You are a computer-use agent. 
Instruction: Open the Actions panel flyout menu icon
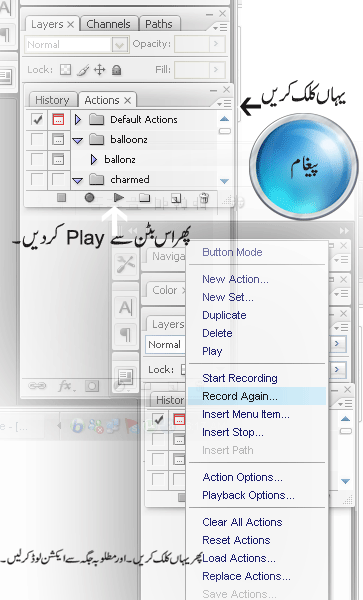[x=223, y=104]
